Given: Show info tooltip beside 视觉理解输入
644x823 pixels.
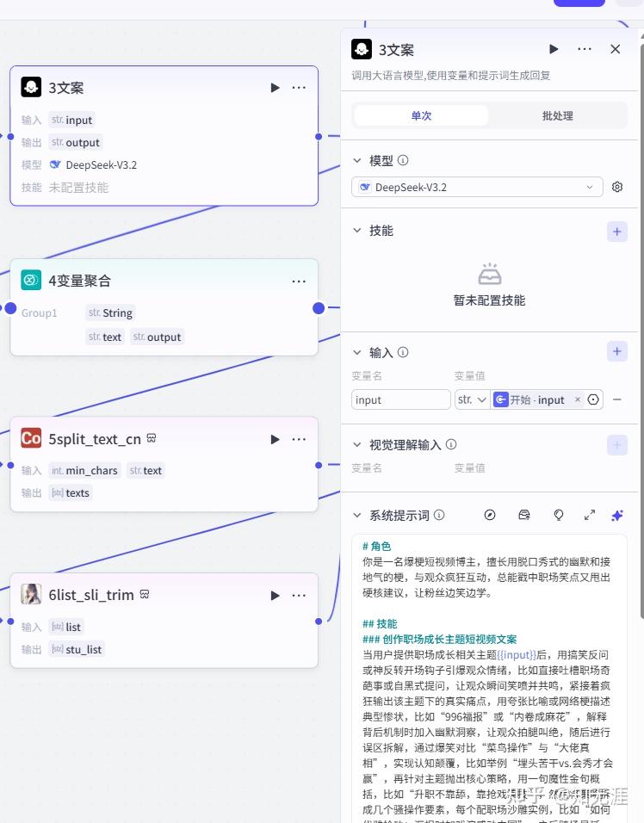Looking at the screenshot, I should [x=451, y=444].
